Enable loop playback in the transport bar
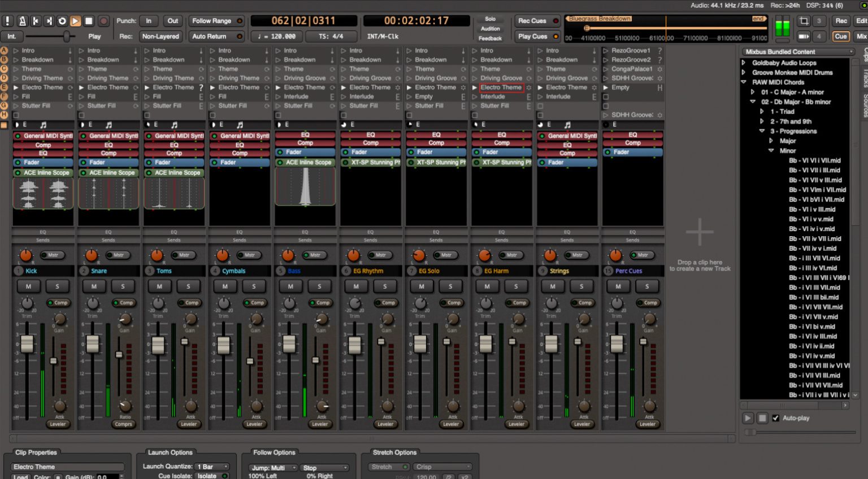Screen dimensions: 868x479 pyautogui.click(x=62, y=21)
